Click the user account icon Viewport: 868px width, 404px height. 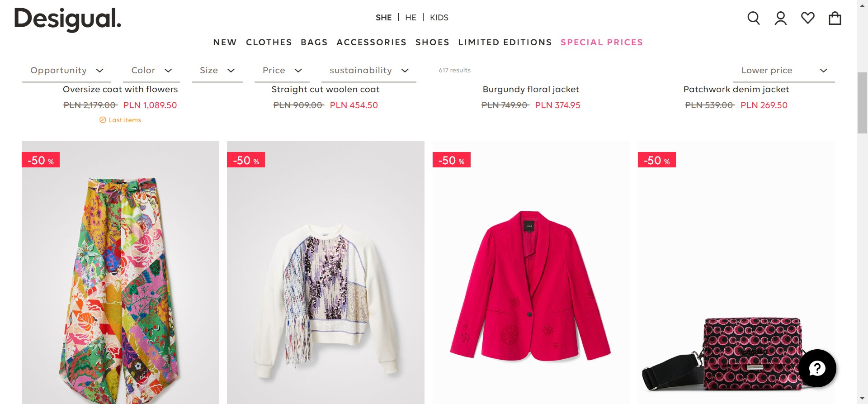[781, 18]
